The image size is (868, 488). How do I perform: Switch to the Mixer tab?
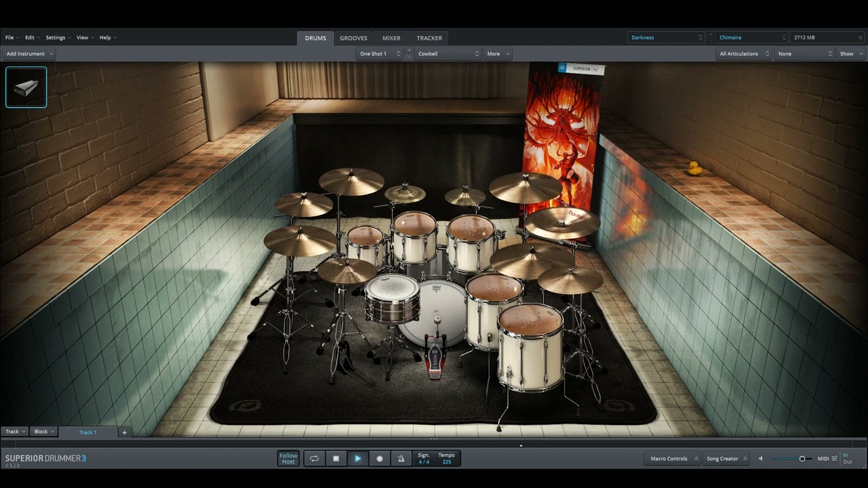[391, 38]
